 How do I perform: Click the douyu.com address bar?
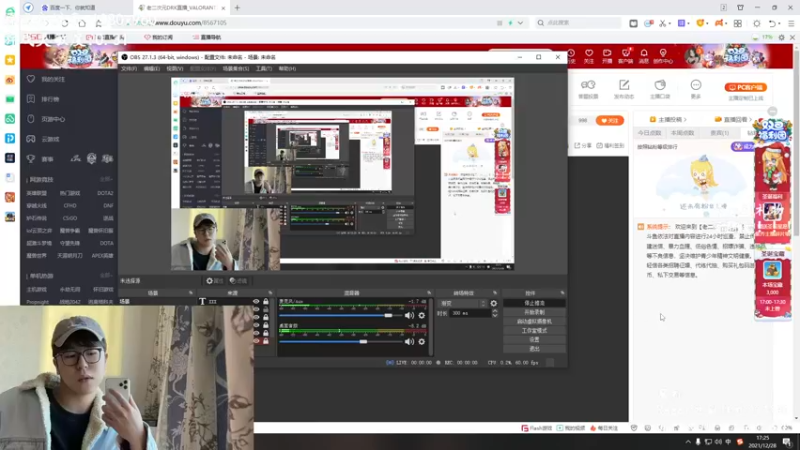[323, 23]
